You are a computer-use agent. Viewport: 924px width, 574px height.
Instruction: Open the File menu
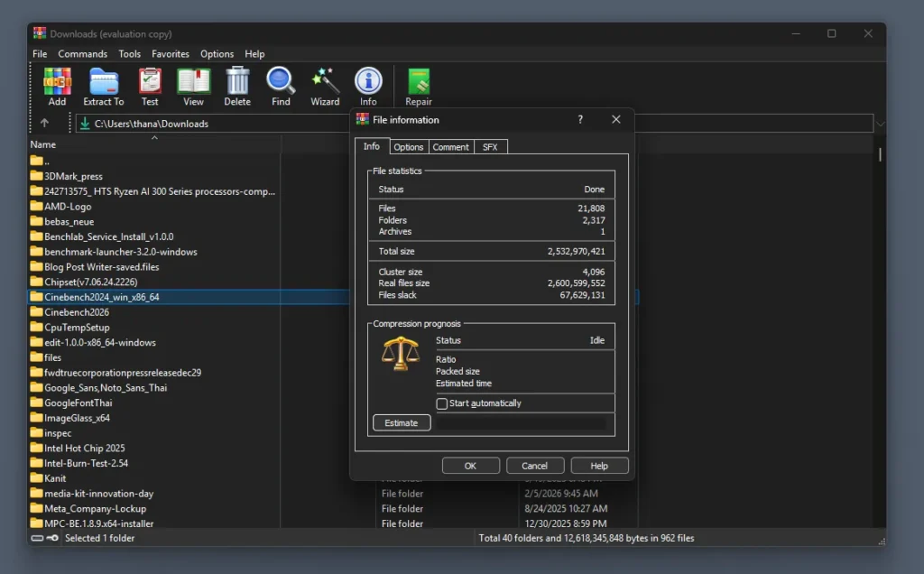point(40,53)
